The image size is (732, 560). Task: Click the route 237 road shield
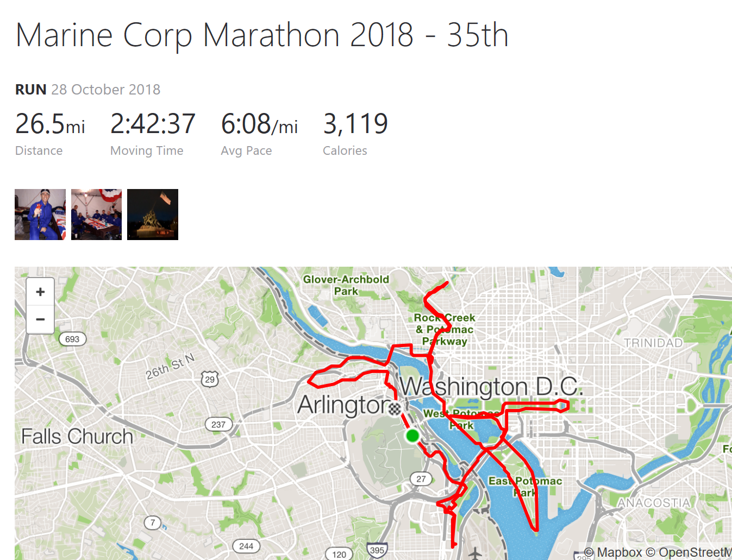click(218, 424)
